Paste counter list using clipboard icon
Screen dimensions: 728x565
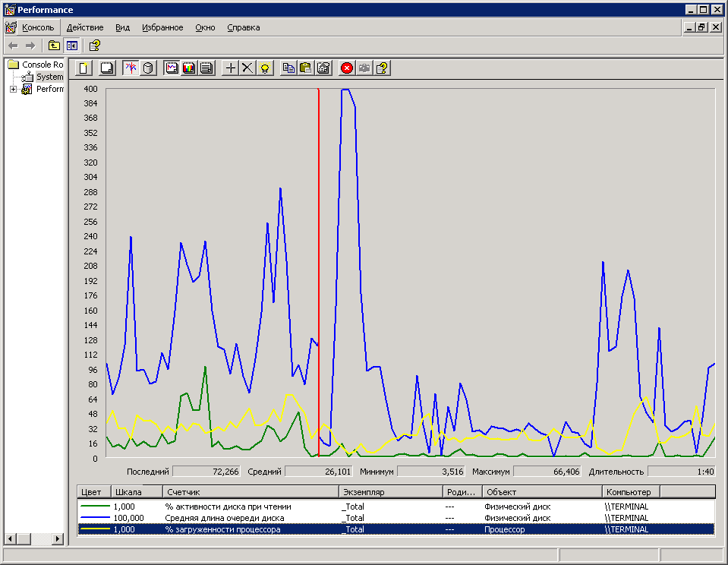point(305,68)
